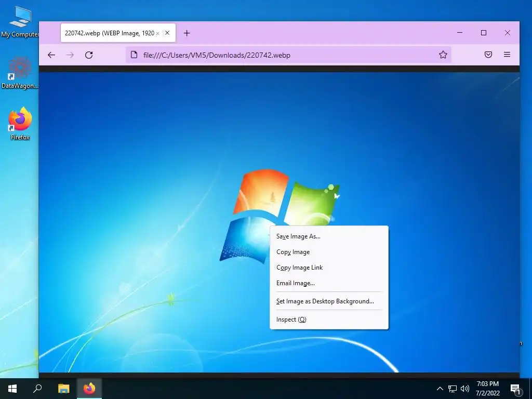Image resolution: width=532 pixels, height=399 pixels.
Task: Close the 220742.webp tab
Action: (x=167, y=33)
